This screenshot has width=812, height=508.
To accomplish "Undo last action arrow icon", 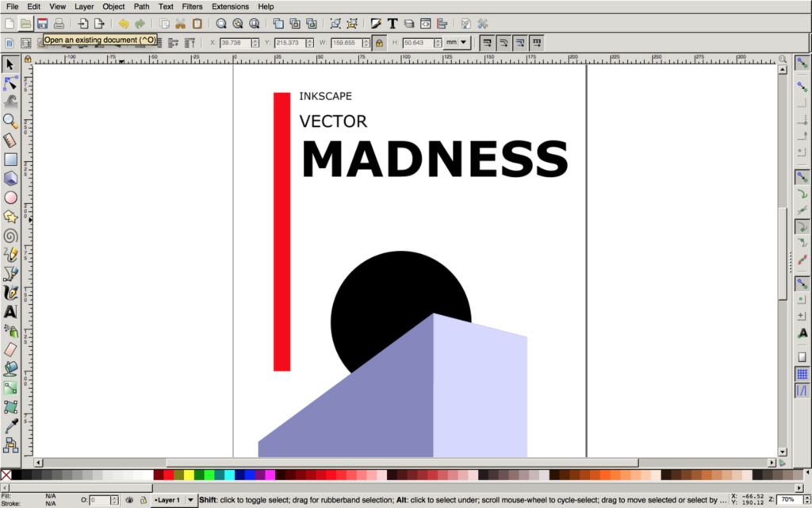I will pos(123,24).
